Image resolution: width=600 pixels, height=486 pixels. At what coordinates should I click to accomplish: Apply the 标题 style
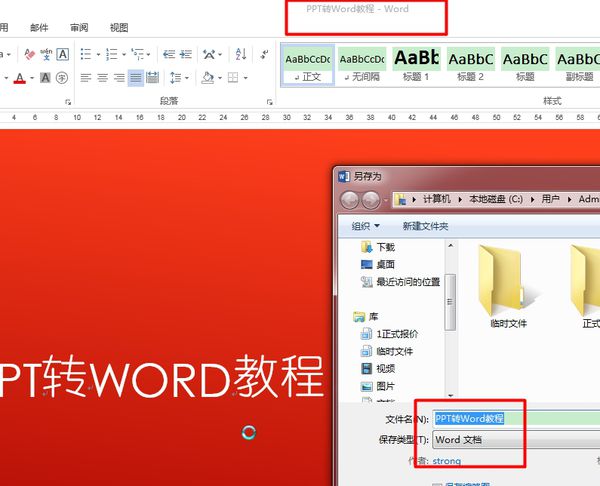pos(525,65)
